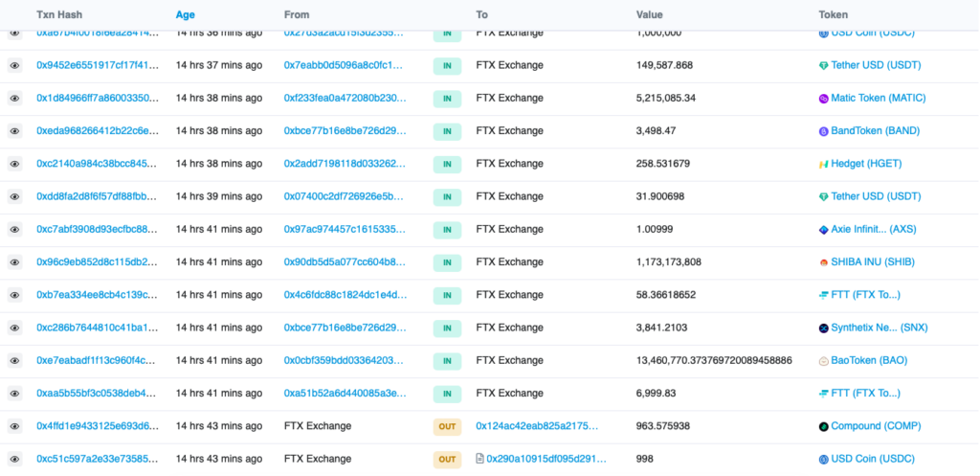Click the Compound logo icon

click(x=824, y=426)
